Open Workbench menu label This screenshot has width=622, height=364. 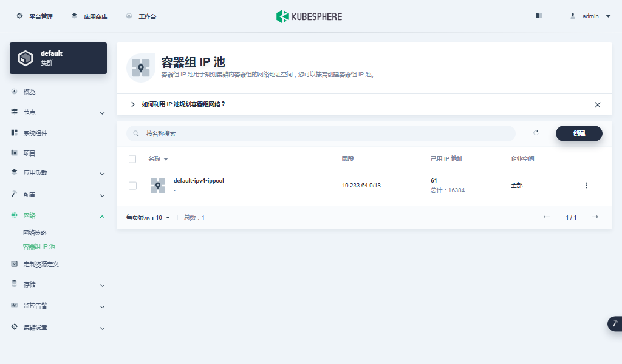coord(147,16)
